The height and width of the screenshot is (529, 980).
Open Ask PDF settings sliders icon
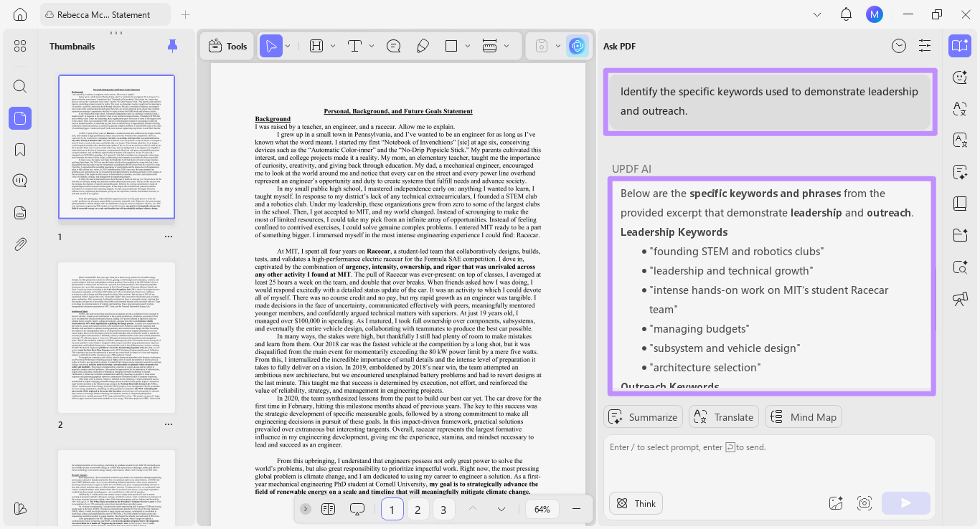click(x=925, y=46)
